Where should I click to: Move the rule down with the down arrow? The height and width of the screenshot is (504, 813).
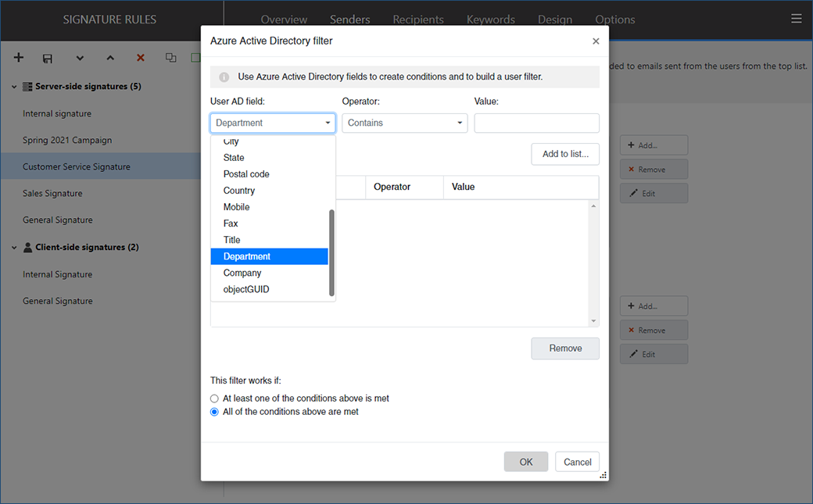pyautogui.click(x=79, y=58)
